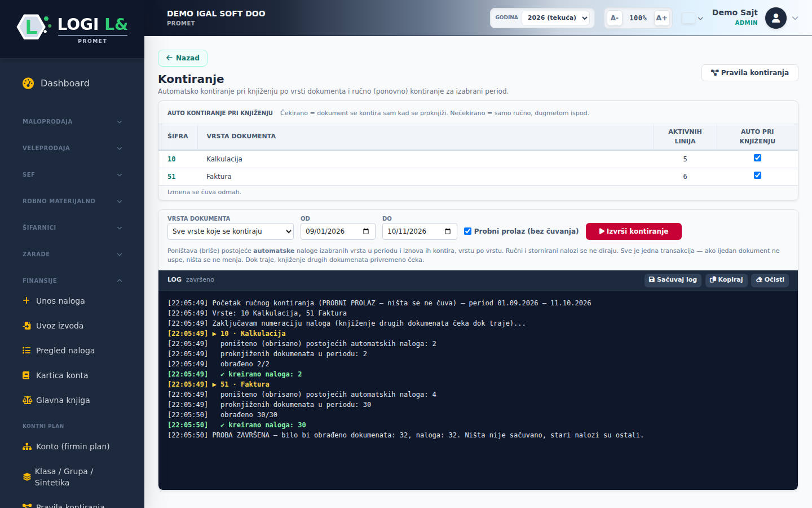Click the 'PROBA ZAVRŠENA' log line

405,435
